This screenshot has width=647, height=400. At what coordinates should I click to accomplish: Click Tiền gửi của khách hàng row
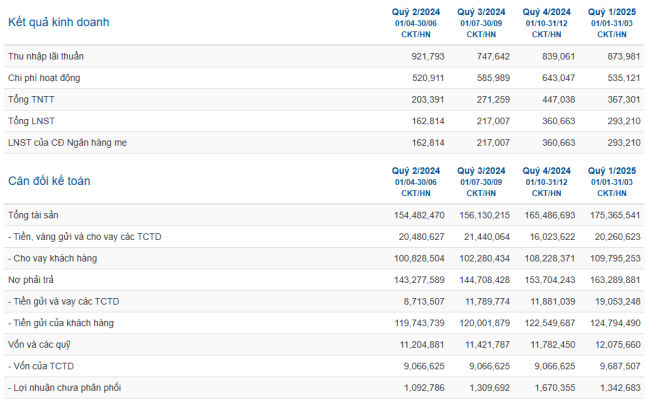[x=324, y=323]
